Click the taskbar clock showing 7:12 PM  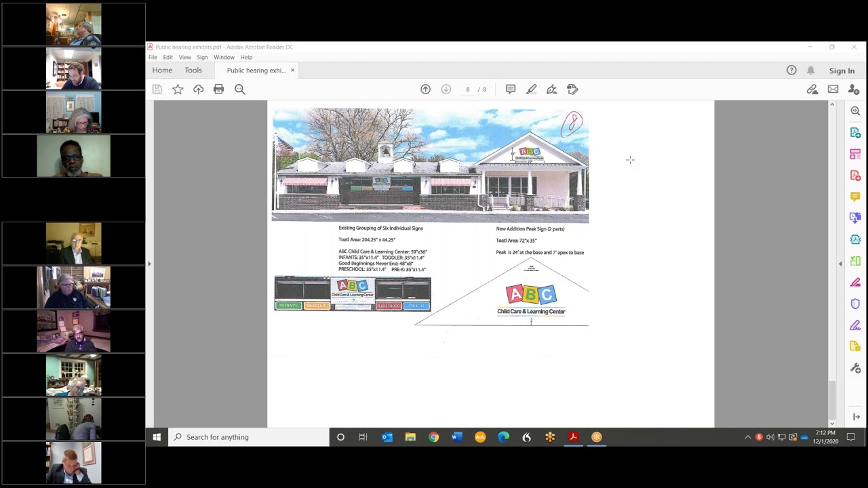pyautogui.click(x=825, y=437)
